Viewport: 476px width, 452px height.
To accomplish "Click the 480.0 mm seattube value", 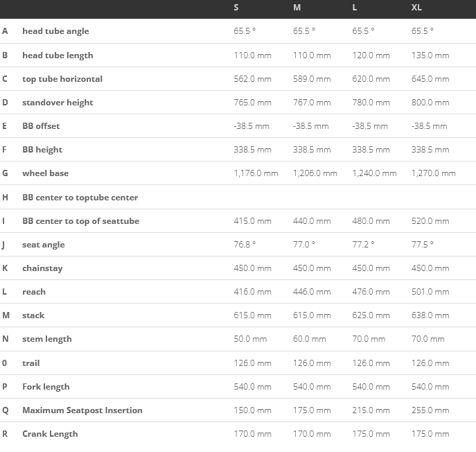I will (371, 221).
